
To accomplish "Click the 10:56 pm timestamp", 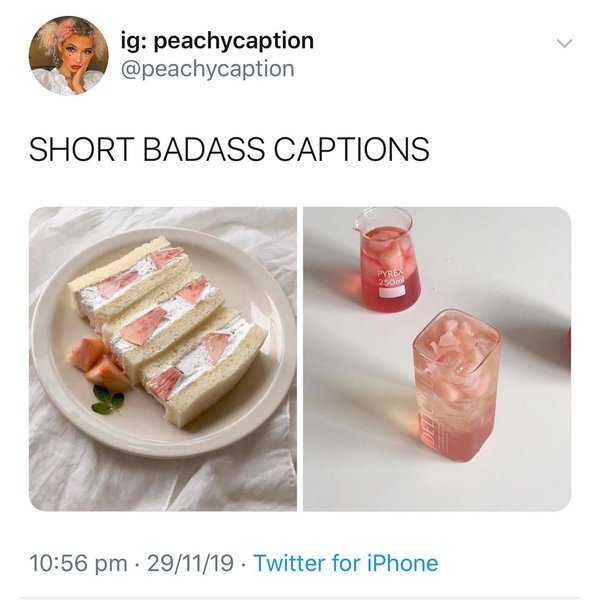I will click(x=78, y=563).
